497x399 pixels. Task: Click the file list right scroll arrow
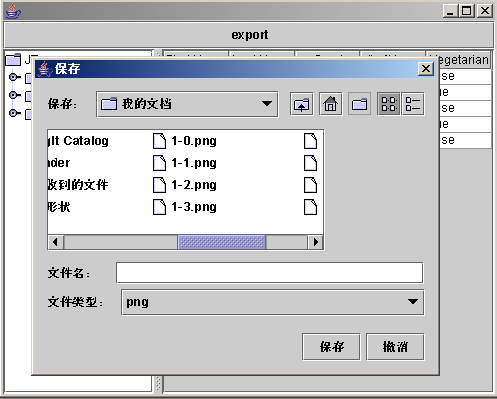[315, 242]
